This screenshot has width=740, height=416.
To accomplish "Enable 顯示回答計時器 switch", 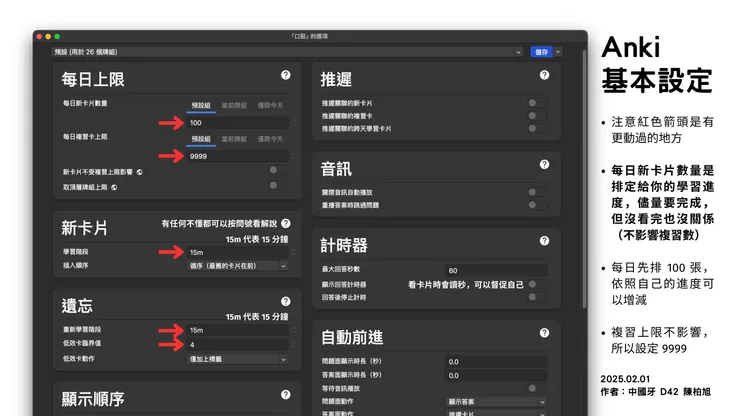I will click(537, 284).
